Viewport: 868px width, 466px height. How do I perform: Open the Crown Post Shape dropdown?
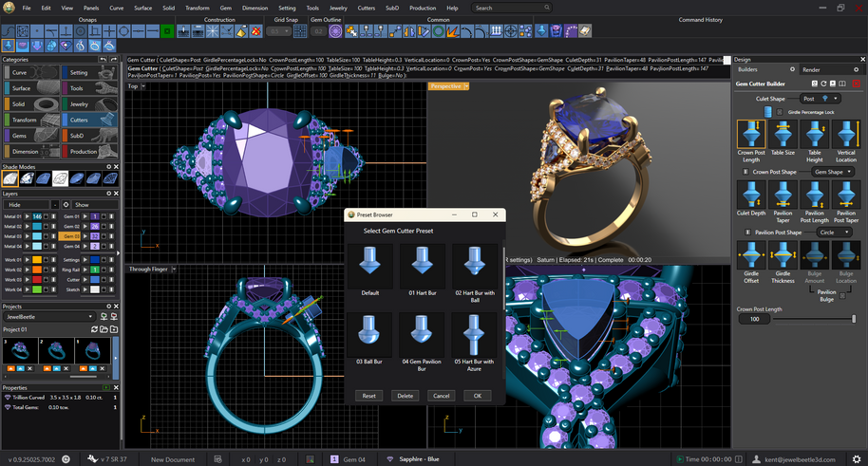pos(833,172)
